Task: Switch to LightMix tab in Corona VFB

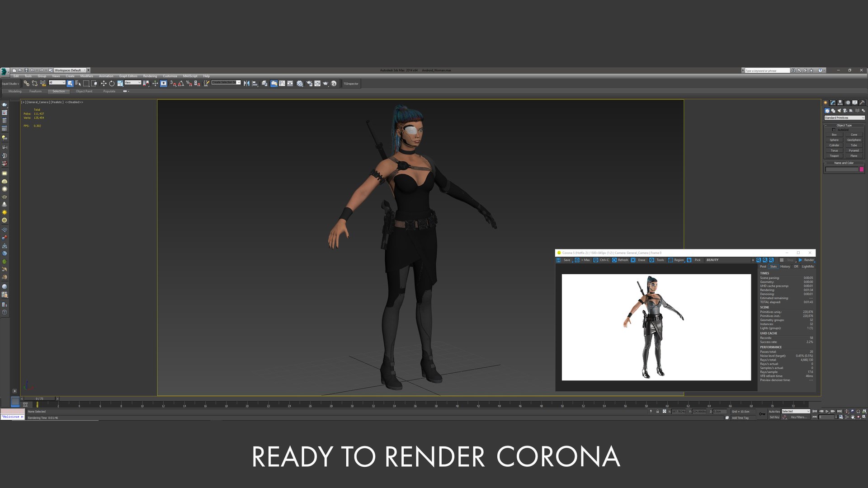Action: [x=807, y=267]
